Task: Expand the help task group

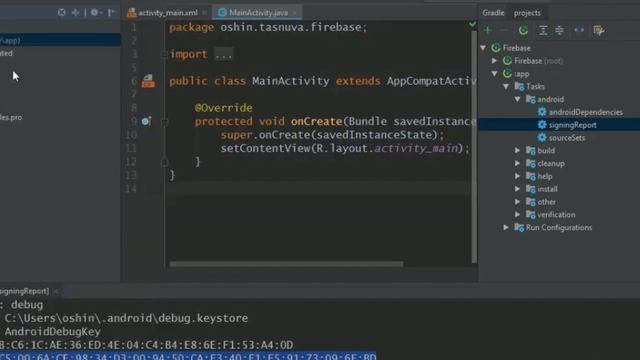Action: (517, 176)
